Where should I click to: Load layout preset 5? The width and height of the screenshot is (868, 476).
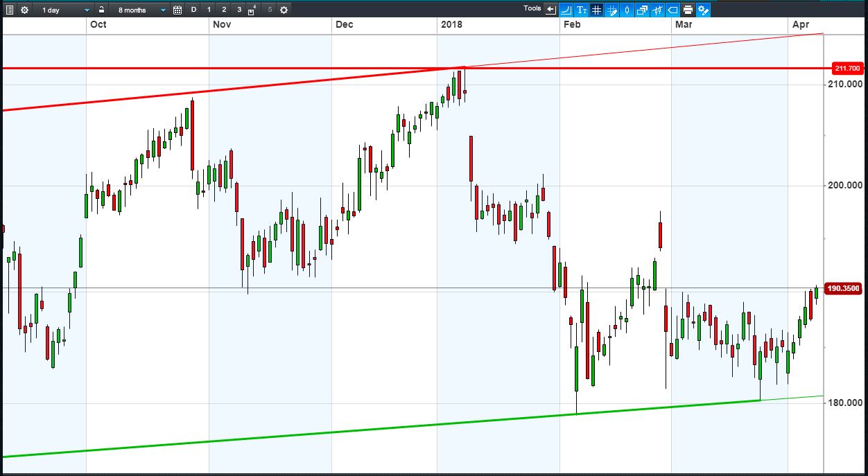[270, 10]
